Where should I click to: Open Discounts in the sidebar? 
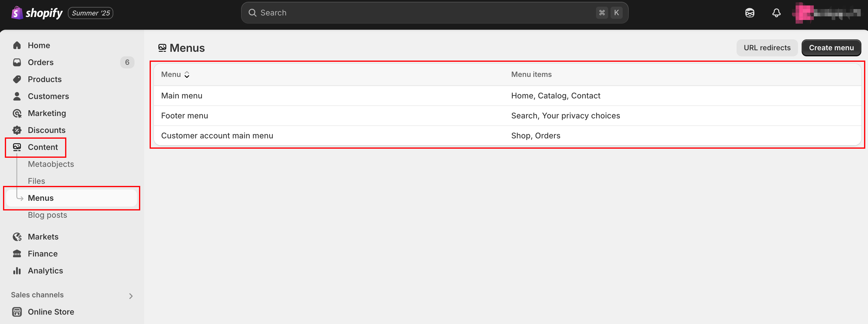(x=47, y=130)
